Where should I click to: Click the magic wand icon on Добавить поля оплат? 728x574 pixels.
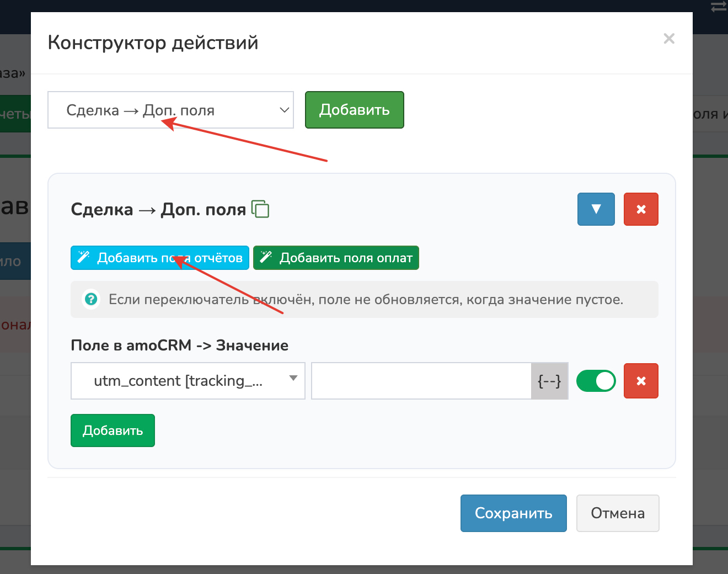(x=266, y=257)
